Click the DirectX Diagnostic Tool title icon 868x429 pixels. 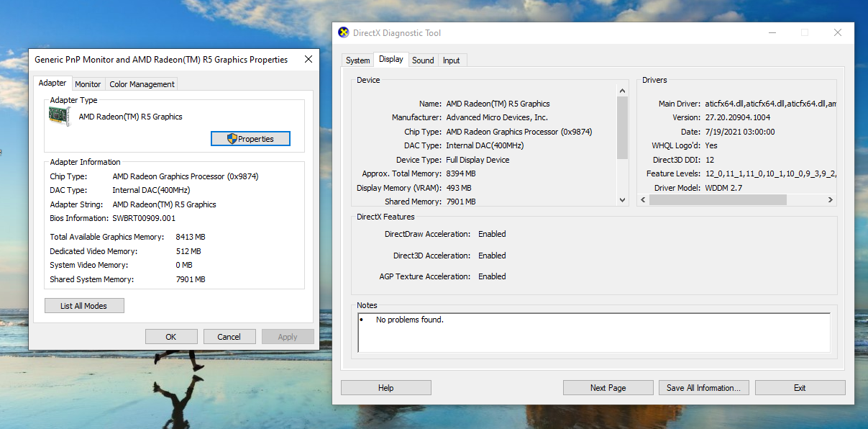coord(344,32)
